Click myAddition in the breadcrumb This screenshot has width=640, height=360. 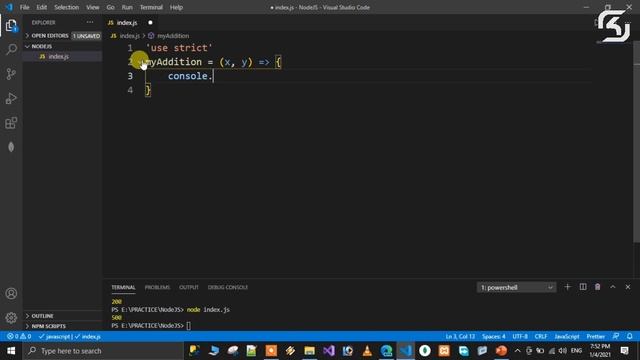click(x=173, y=36)
